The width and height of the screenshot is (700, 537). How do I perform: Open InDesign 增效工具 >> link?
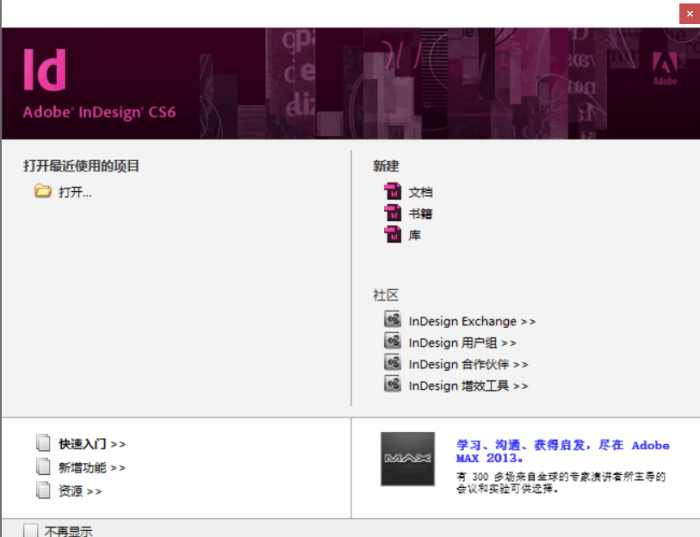(468, 386)
